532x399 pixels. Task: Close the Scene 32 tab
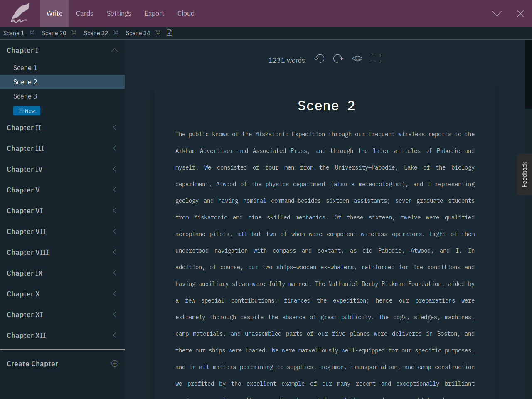pyautogui.click(x=116, y=33)
